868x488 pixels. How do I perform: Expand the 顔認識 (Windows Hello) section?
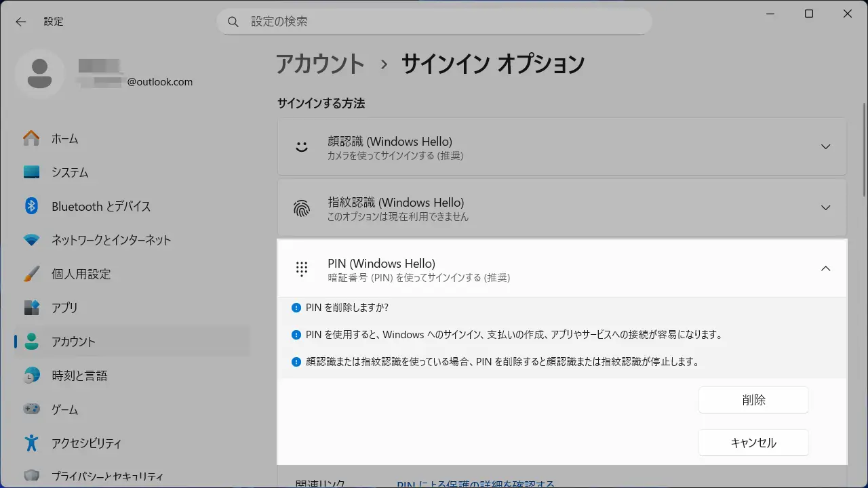click(825, 146)
